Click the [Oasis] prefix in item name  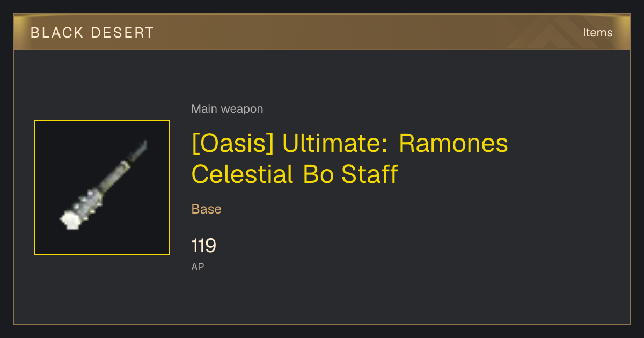233,144
